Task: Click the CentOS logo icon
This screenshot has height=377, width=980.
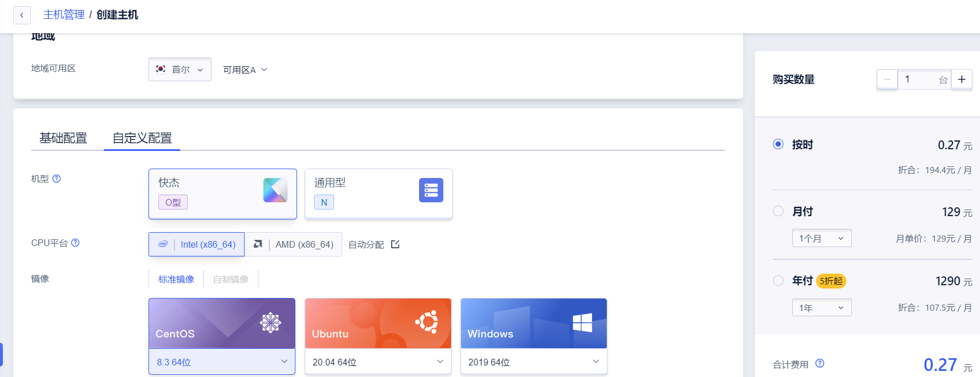Action: coord(271,322)
